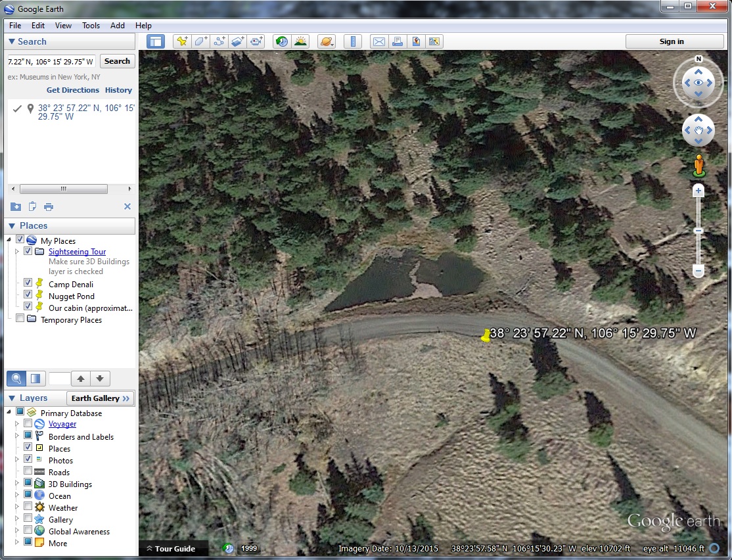The width and height of the screenshot is (732, 560).
Task: Click the Search button
Action: click(117, 61)
